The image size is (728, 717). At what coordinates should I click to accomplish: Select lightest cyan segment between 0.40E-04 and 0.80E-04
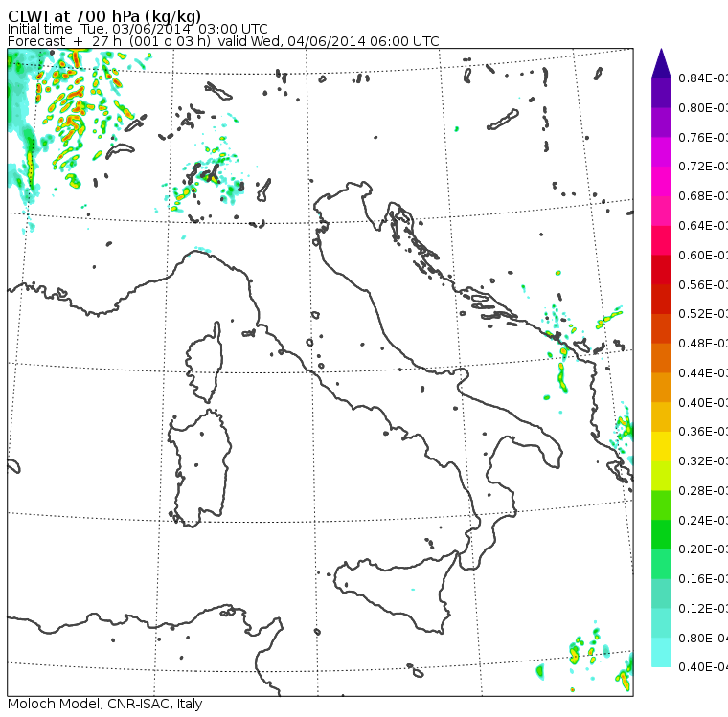tap(661, 653)
